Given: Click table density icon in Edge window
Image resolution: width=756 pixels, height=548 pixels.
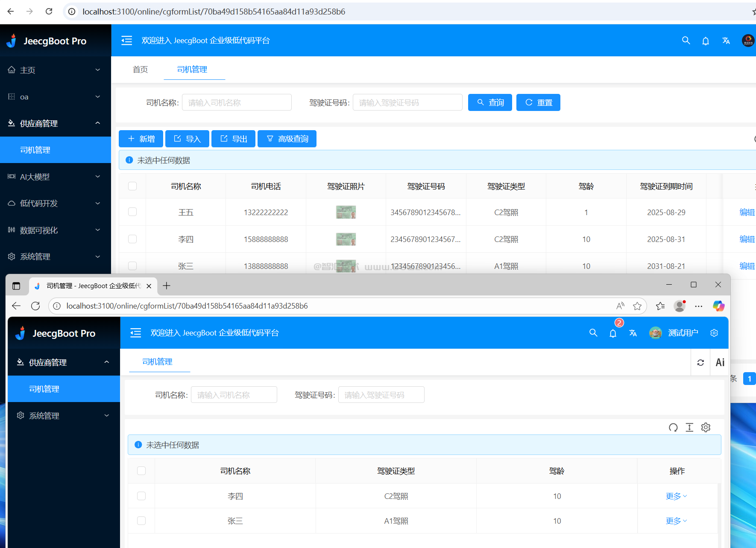Looking at the screenshot, I should click(x=689, y=427).
